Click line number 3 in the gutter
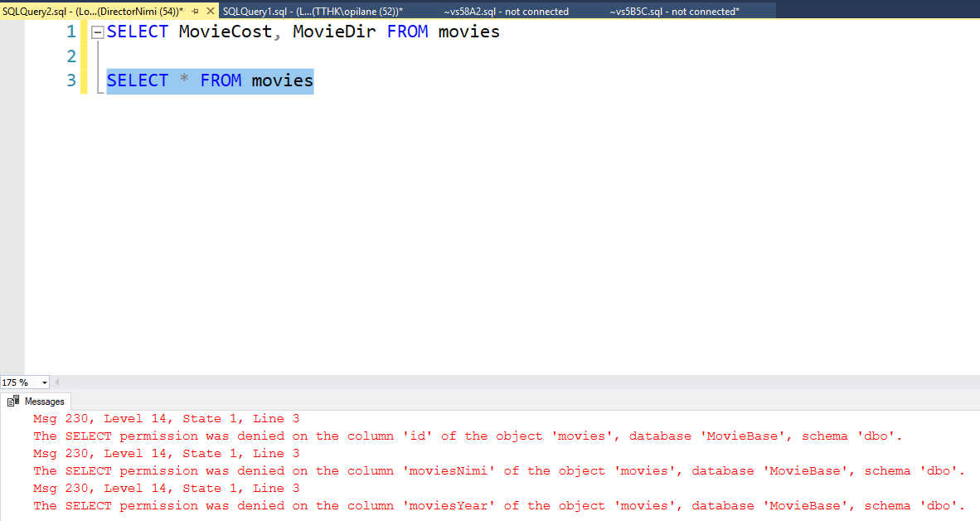980x521 pixels. pos(71,80)
